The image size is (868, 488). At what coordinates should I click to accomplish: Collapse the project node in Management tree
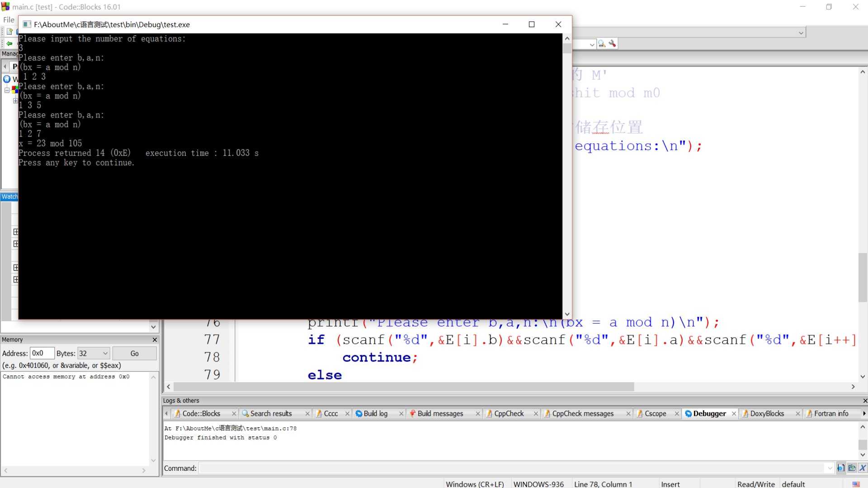coord(7,90)
